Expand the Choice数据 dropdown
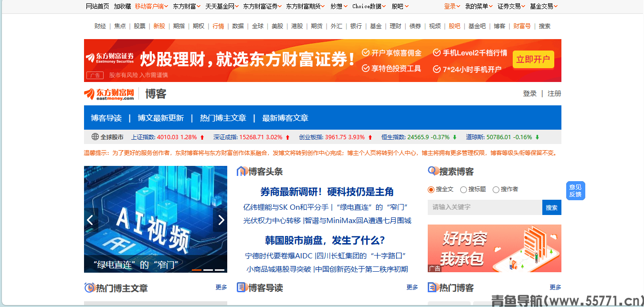Image resolution: width=644 pixels, height=307 pixels. pos(370,6)
